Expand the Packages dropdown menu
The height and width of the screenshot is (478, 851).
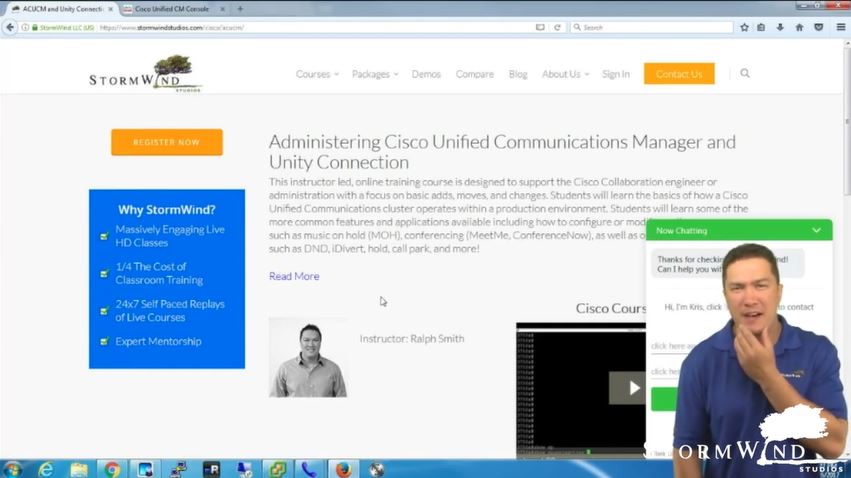tap(375, 74)
